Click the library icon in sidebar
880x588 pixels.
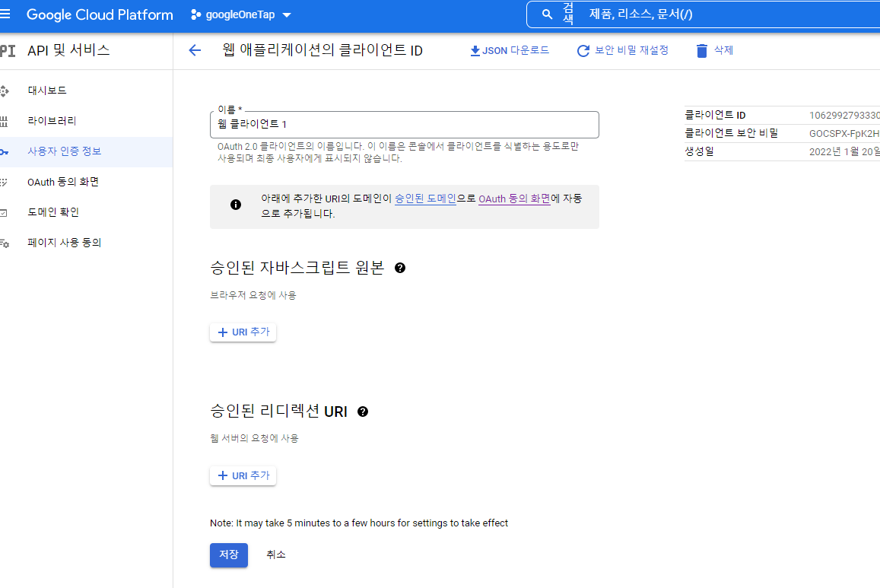(x=3, y=121)
